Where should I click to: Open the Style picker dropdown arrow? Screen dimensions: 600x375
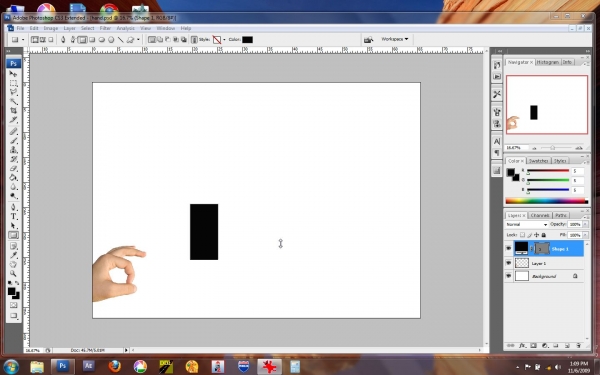point(224,39)
